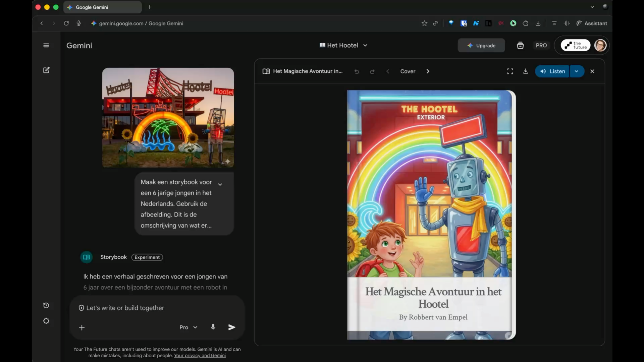Open a new browser tab
This screenshot has height=362, width=644.
tap(150, 7)
